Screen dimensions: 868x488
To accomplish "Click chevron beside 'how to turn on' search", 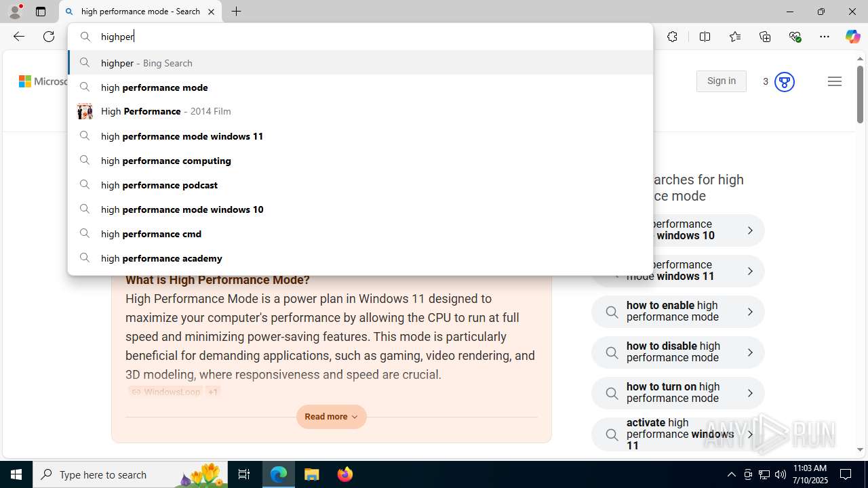I will (x=750, y=393).
